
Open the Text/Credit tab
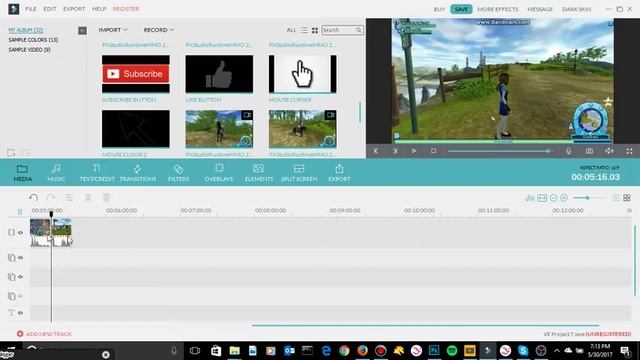(97, 173)
